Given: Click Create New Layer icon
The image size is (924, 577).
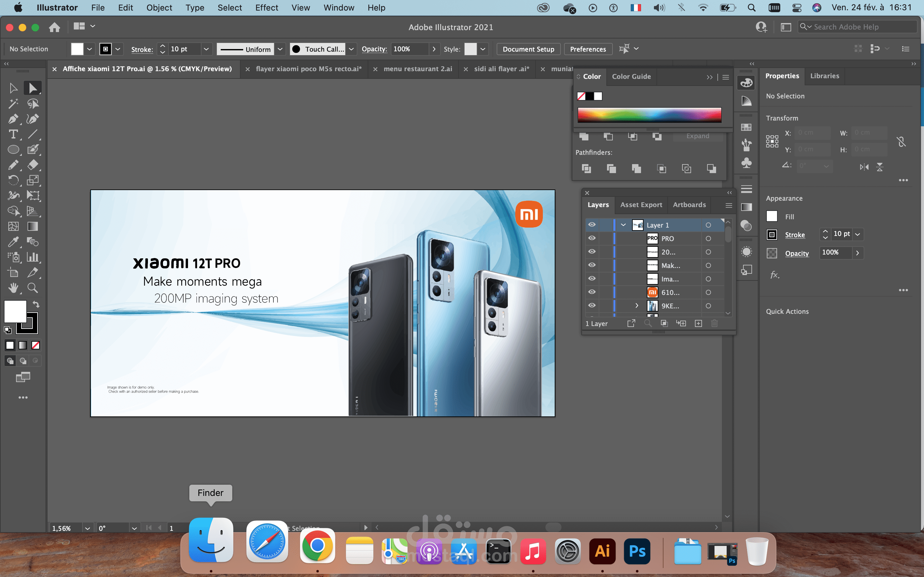Looking at the screenshot, I should (x=698, y=323).
